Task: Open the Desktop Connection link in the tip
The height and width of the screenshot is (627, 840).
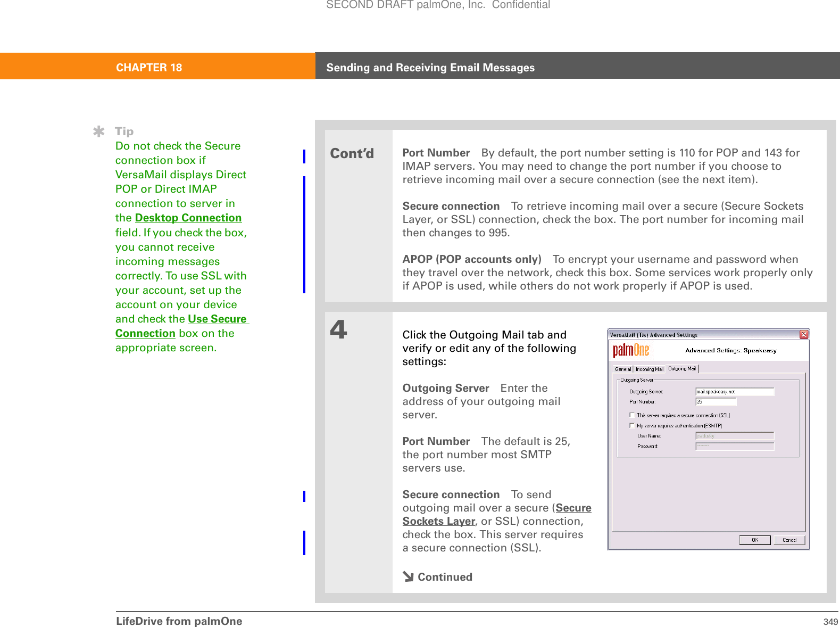Action: (188, 218)
